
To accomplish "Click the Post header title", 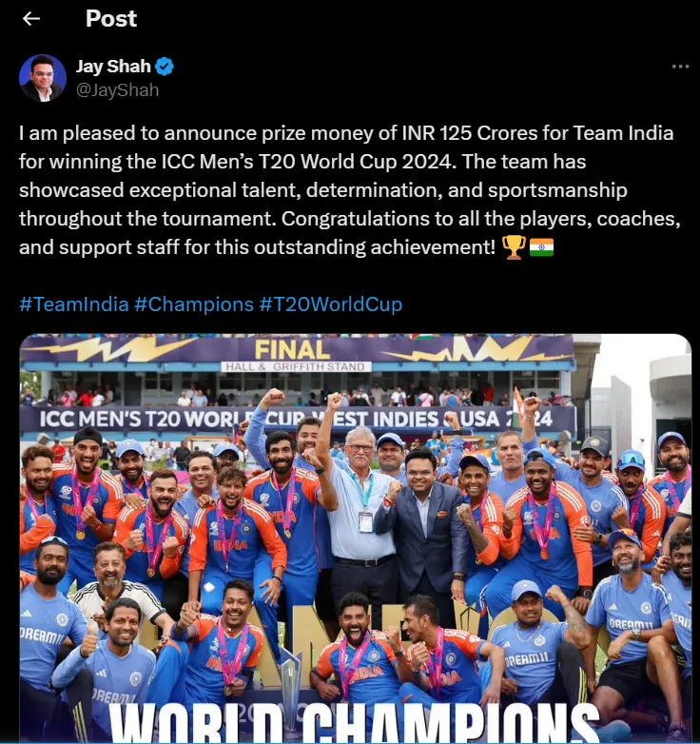I will pyautogui.click(x=111, y=18).
